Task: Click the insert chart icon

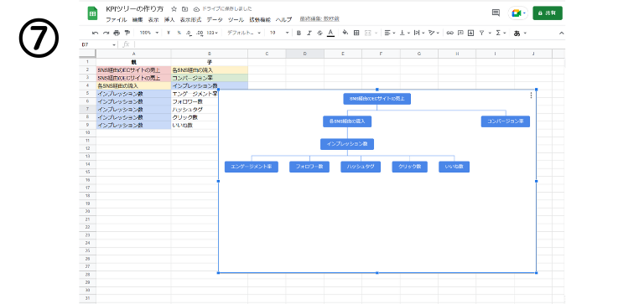Action: (470, 33)
